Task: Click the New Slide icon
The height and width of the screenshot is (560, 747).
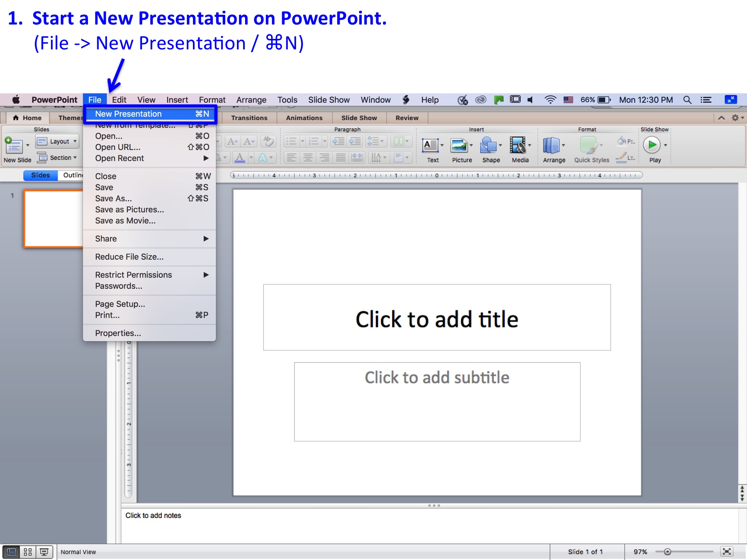Action: (x=14, y=145)
